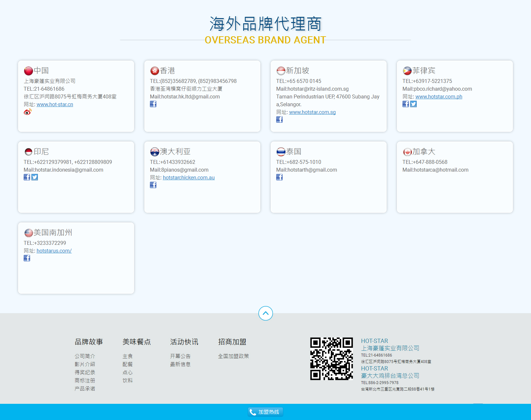This screenshot has height=420, width=531.
Task: Click the China flag icon
Action: pos(28,71)
